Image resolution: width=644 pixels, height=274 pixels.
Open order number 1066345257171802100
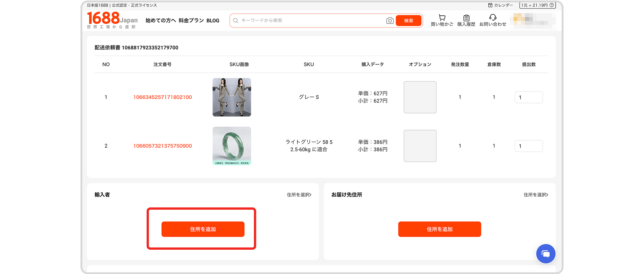click(x=162, y=97)
